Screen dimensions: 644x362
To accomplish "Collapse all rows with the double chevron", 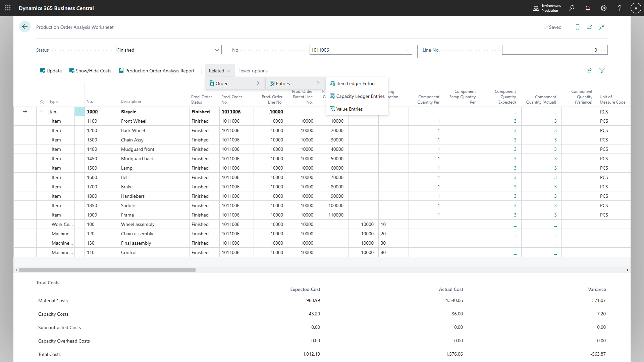I will click(42, 102).
